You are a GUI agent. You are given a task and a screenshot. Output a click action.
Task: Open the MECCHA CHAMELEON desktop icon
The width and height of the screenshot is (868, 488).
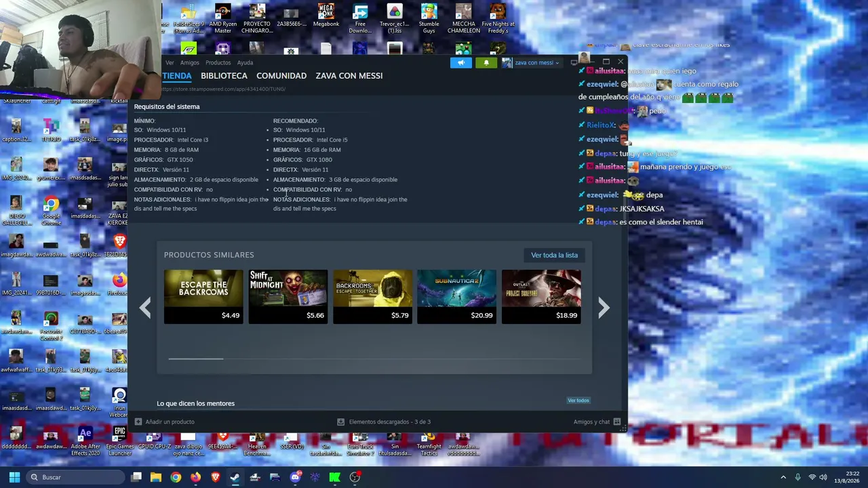click(463, 19)
